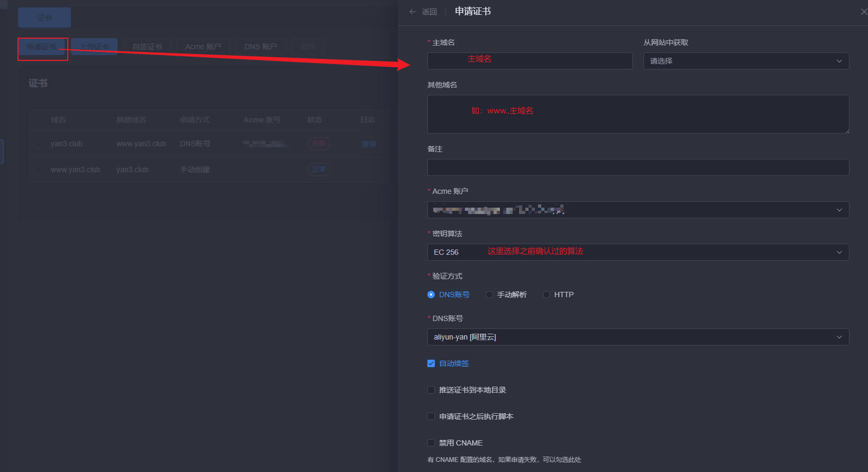The width and height of the screenshot is (868, 472).
Task: Tick the 禁用 CNAME checkbox
Action: tap(431, 443)
